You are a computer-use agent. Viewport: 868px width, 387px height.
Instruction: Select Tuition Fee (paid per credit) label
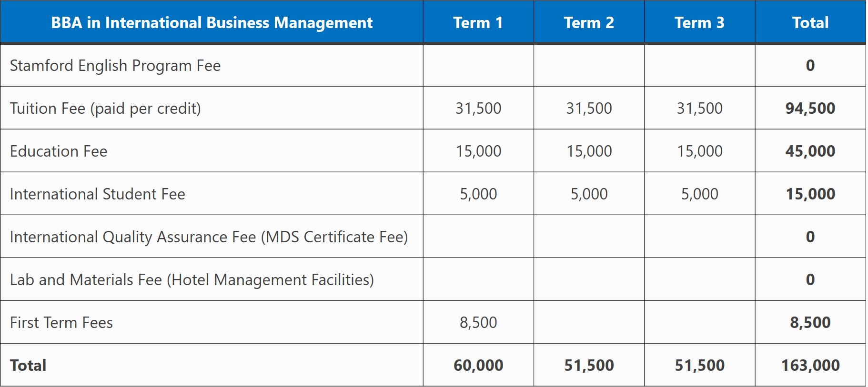pos(105,109)
